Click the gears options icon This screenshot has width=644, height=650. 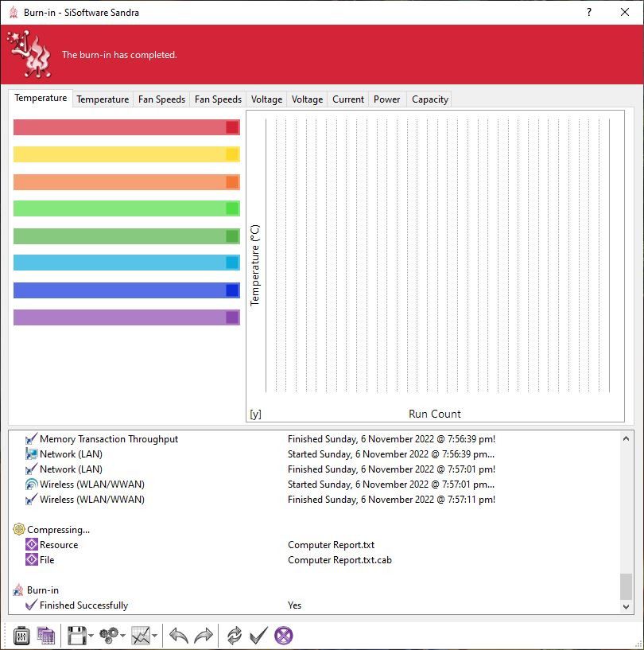pyautogui.click(x=109, y=635)
